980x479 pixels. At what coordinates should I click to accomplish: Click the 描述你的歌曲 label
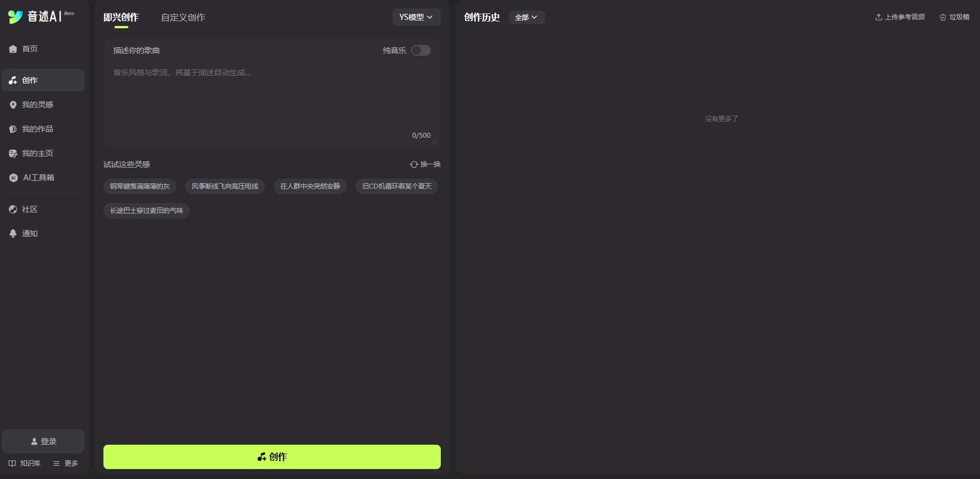pyautogui.click(x=137, y=50)
